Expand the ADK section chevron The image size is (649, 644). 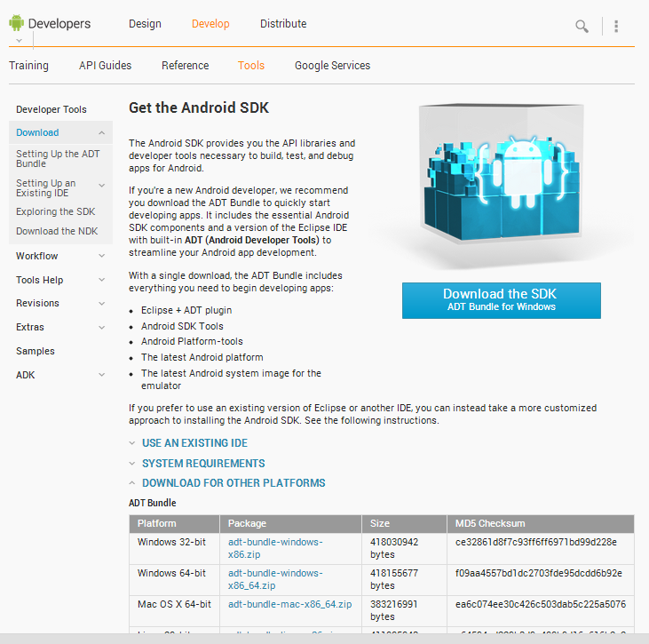click(x=102, y=375)
